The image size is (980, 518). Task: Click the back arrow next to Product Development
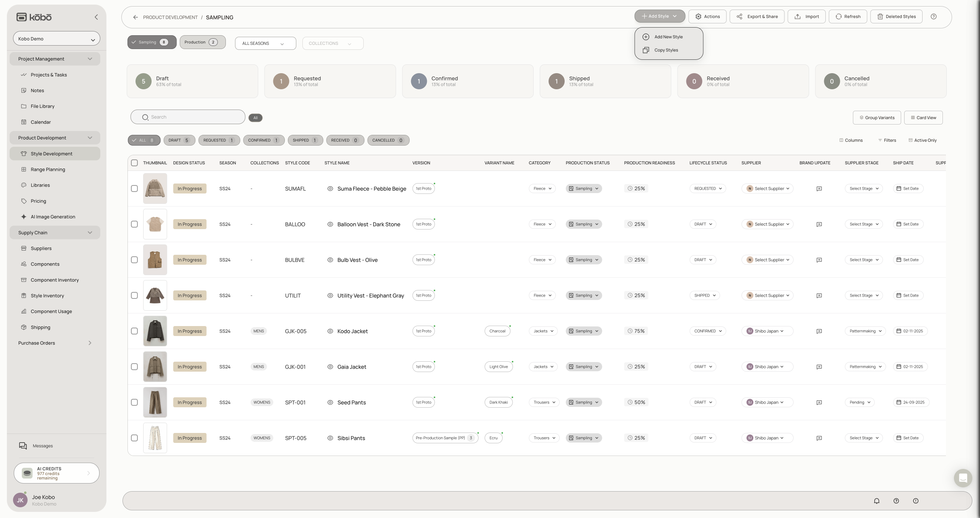pos(136,17)
